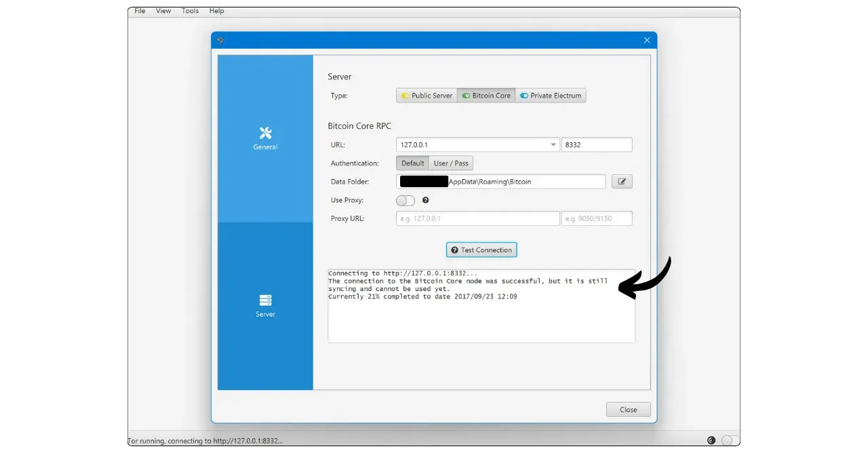Click the app icon in dialog title bar
Viewport: 868px width, 453px height.
(x=220, y=40)
